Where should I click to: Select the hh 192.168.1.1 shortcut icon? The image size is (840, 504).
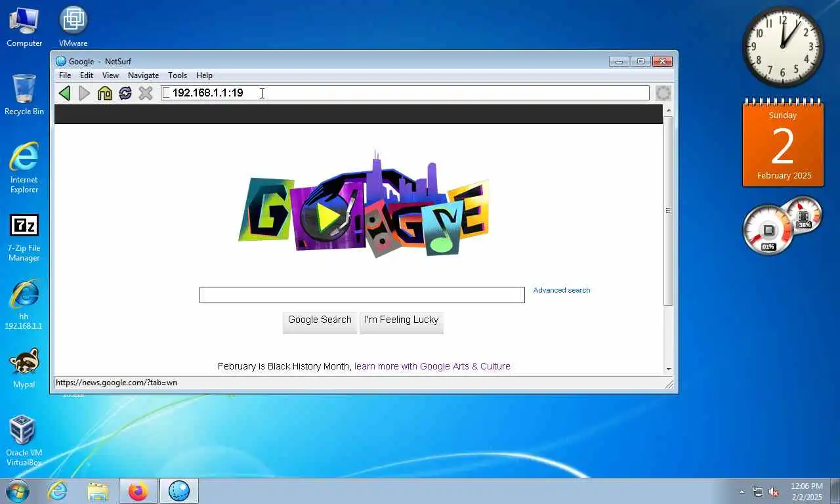coord(24,304)
